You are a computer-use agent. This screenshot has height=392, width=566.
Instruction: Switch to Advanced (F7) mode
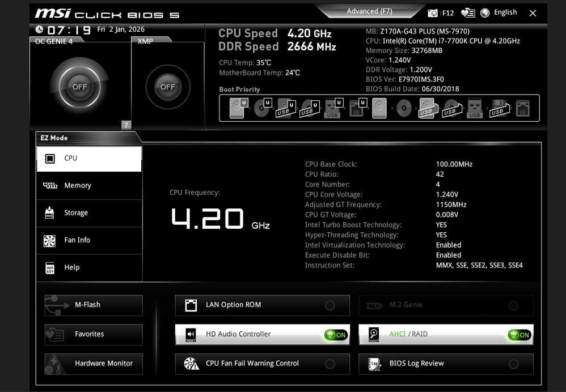point(369,11)
